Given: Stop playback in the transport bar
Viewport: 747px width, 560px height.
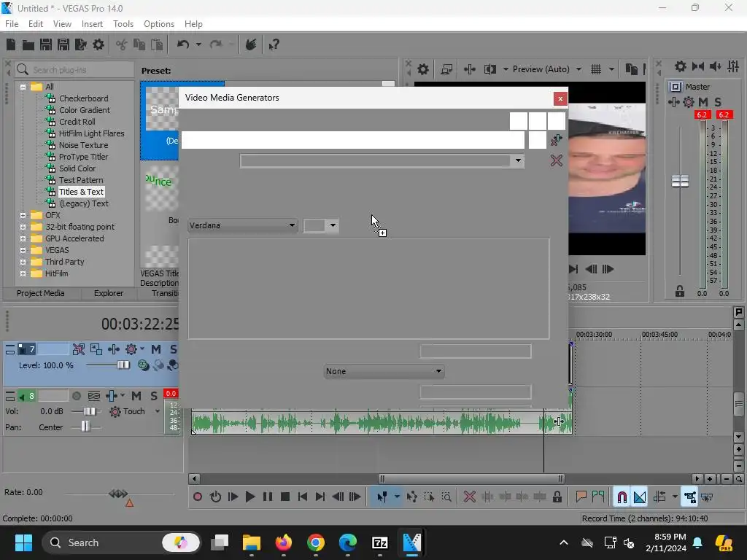Looking at the screenshot, I should click(x=285, y=497).
